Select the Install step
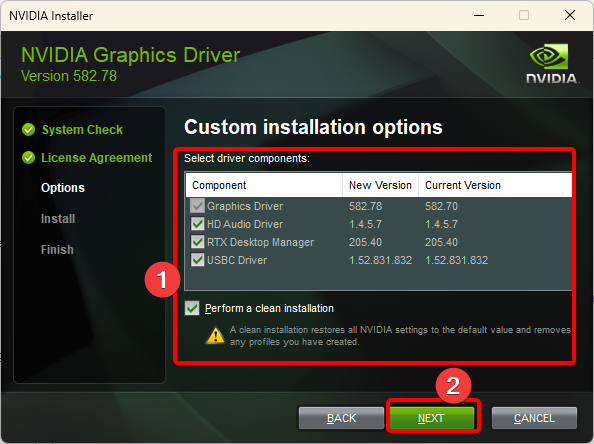The image size is (594, 444). pyautogui.click(x=58, y=219)
